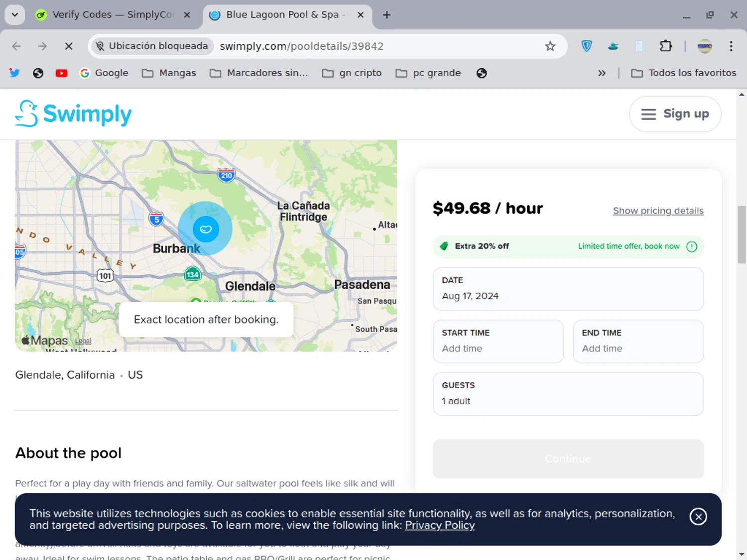Viewport: 747px width, 560px height.
Task: Stop loading the page
Action: 69,46
